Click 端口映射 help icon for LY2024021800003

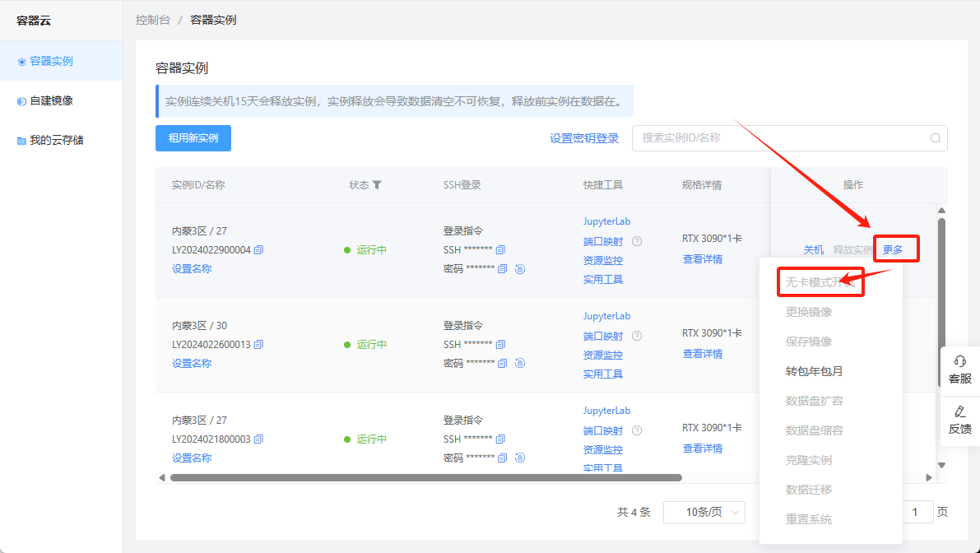point(637,430)
